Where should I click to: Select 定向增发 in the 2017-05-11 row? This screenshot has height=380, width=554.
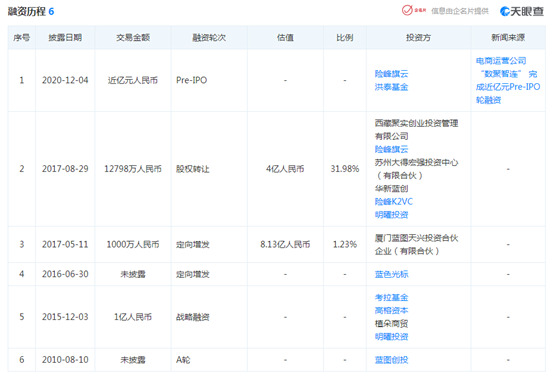pyautogui.click(x=193, y=244)
